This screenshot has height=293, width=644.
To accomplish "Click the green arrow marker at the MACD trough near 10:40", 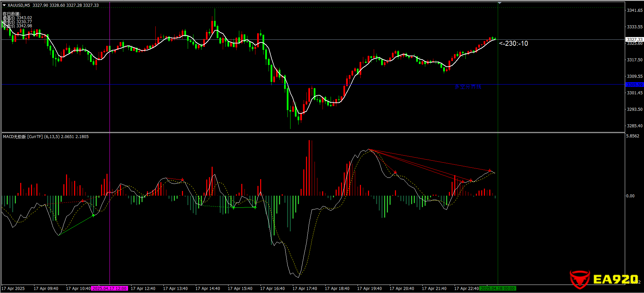I will (x=93, y=215).
